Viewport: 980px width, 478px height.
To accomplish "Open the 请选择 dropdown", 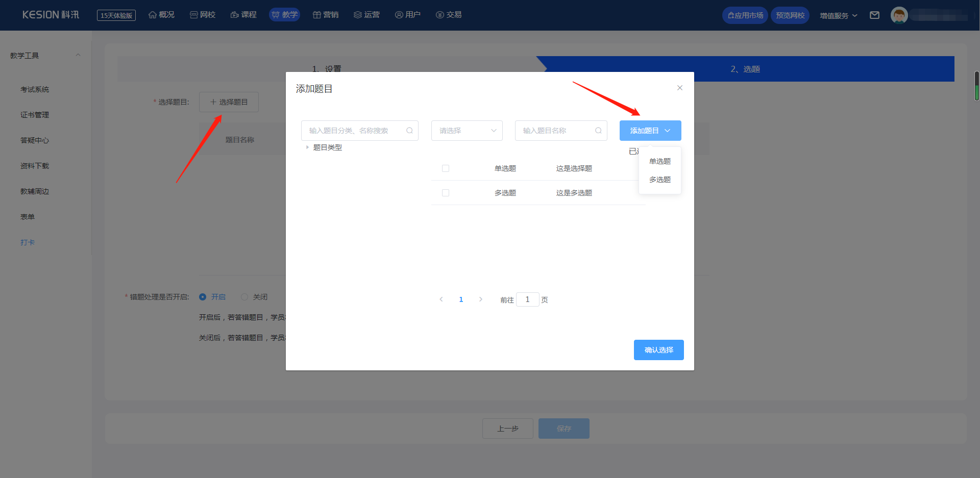I will tap(467, 131).
